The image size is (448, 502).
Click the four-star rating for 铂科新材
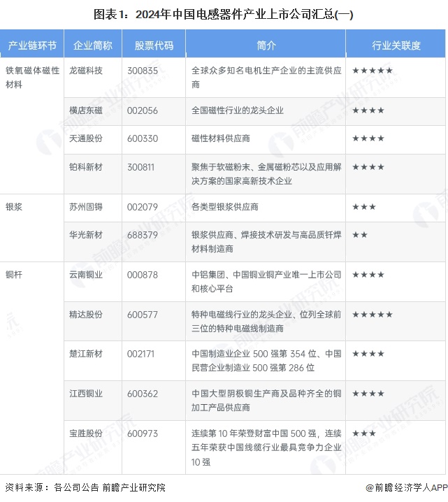pyautogui.click(x=368, y=167)
